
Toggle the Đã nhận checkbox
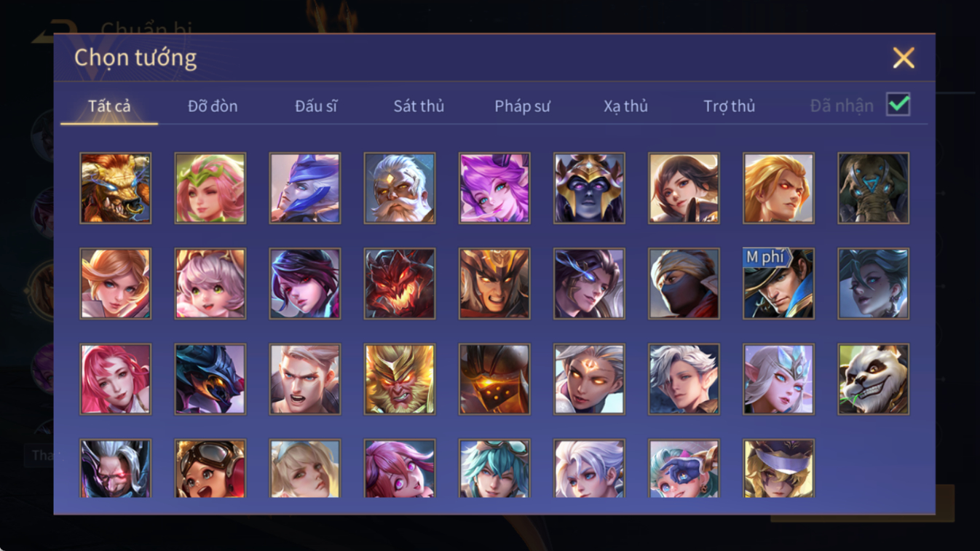[x=898, y=104]
